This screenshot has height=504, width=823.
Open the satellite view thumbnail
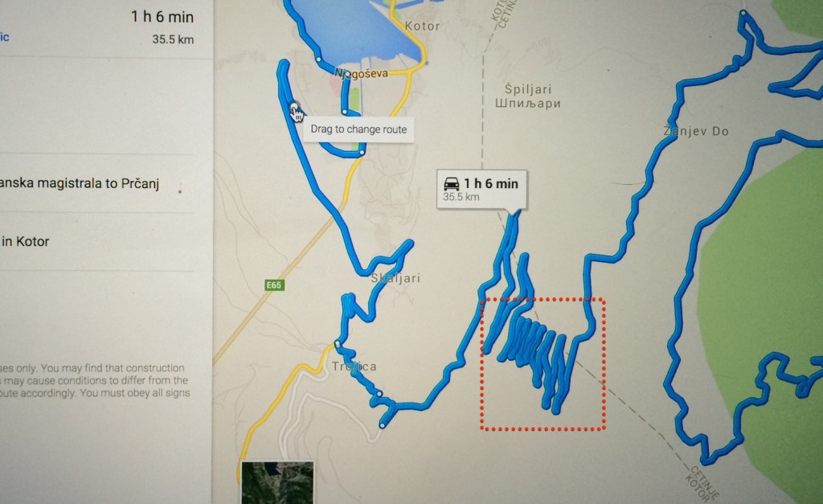point(277,482)
